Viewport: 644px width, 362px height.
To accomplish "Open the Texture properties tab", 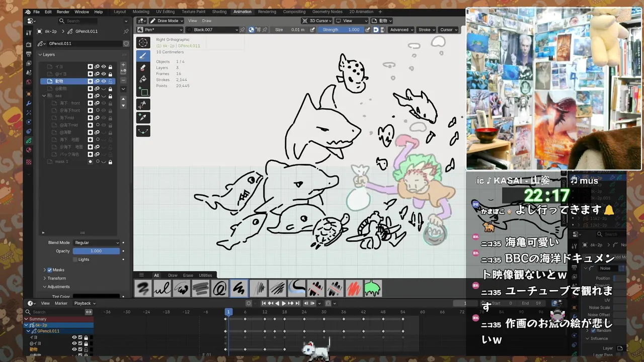I will point(29,162).
